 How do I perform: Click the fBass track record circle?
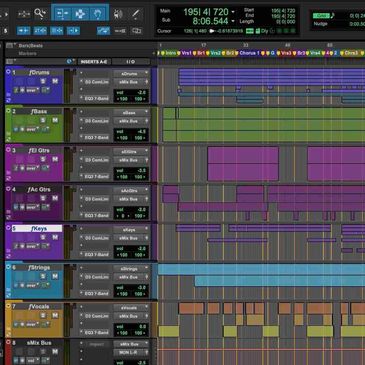pos(8,111)
